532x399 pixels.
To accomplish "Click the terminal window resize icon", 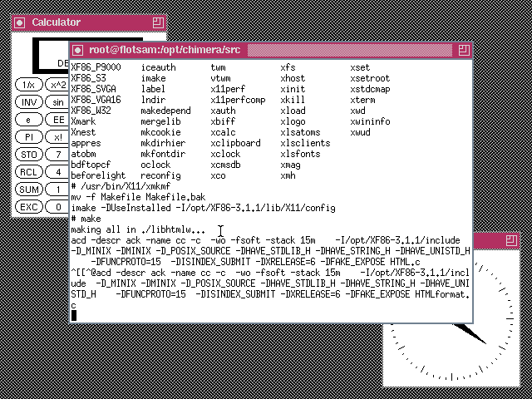I will (x=463, y=50).
